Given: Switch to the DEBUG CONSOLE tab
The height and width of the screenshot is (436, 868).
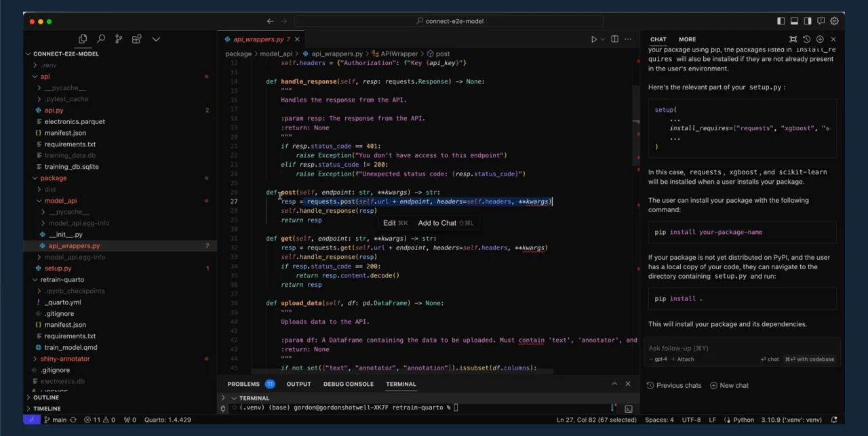Looking at the screenshot, I should tap(348, 384).
